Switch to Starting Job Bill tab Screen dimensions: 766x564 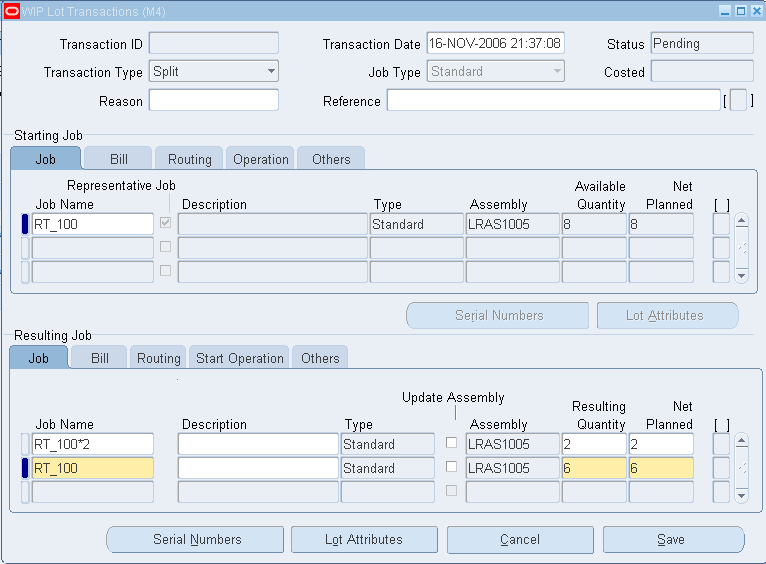pos(118,159)
